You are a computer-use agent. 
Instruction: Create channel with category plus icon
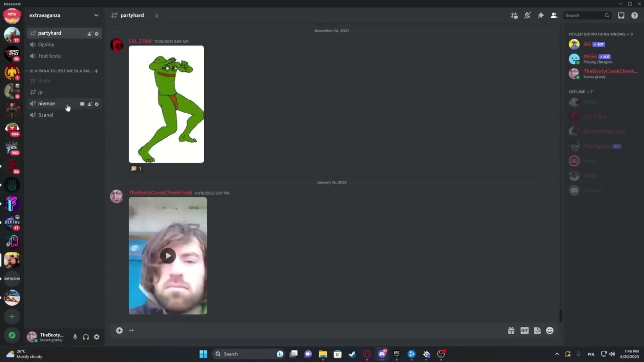(96, 71)
